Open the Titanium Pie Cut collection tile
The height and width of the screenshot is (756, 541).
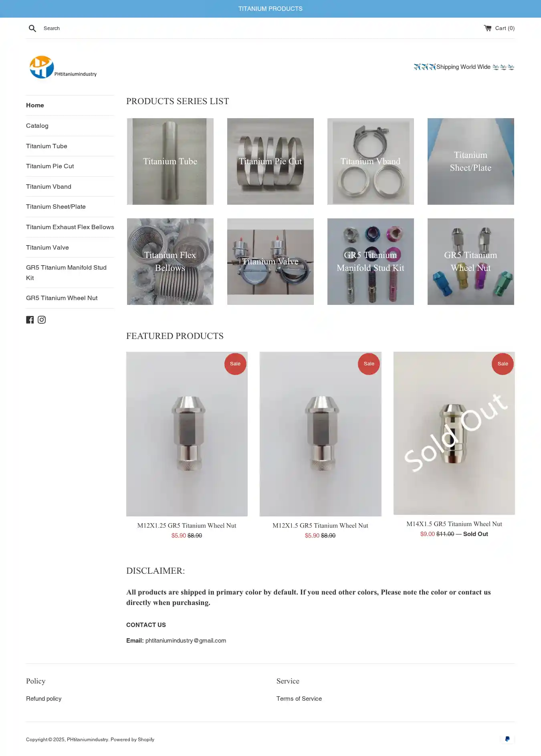pyautogui.click(x=270, y=161)
